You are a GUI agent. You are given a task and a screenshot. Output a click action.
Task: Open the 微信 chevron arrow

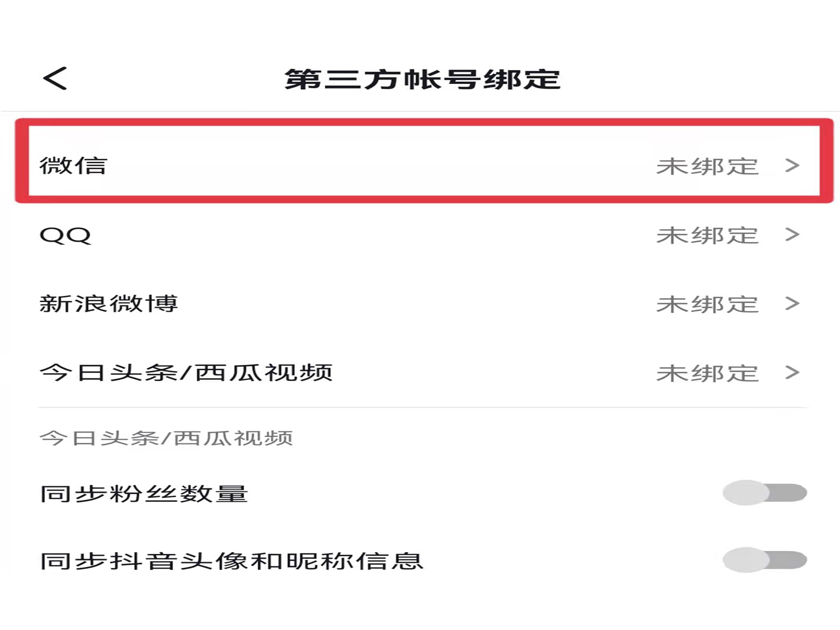tap(792, 166)
